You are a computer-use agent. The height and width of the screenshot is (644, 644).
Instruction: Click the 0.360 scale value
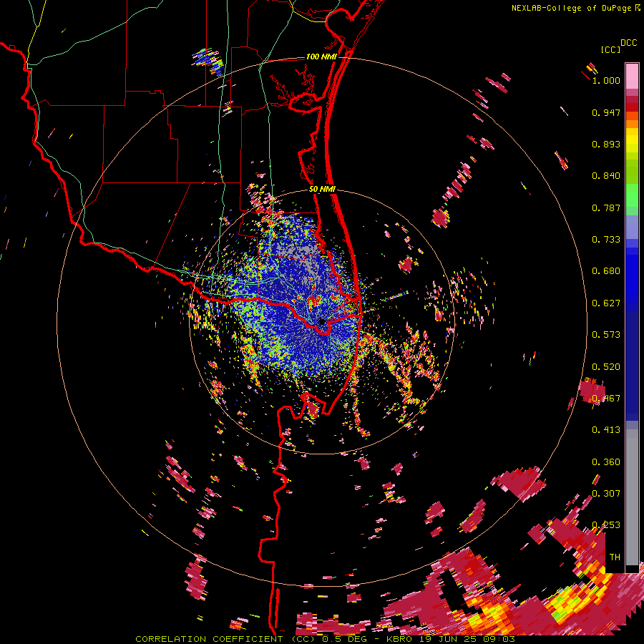pos(606,462)
